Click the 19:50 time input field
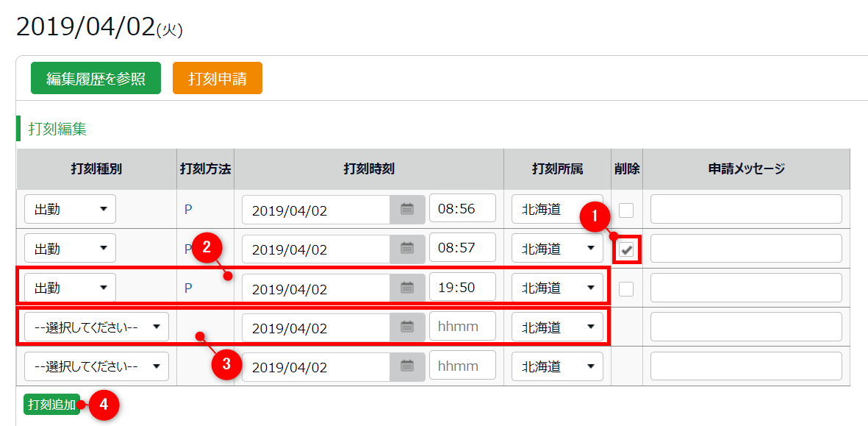Image resolution: width=868 pixels, height=426 pixels. coord(462,288)
